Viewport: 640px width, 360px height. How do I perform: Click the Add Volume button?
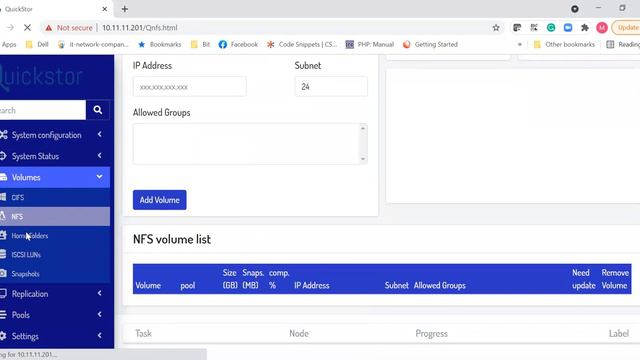pos(160,200)
